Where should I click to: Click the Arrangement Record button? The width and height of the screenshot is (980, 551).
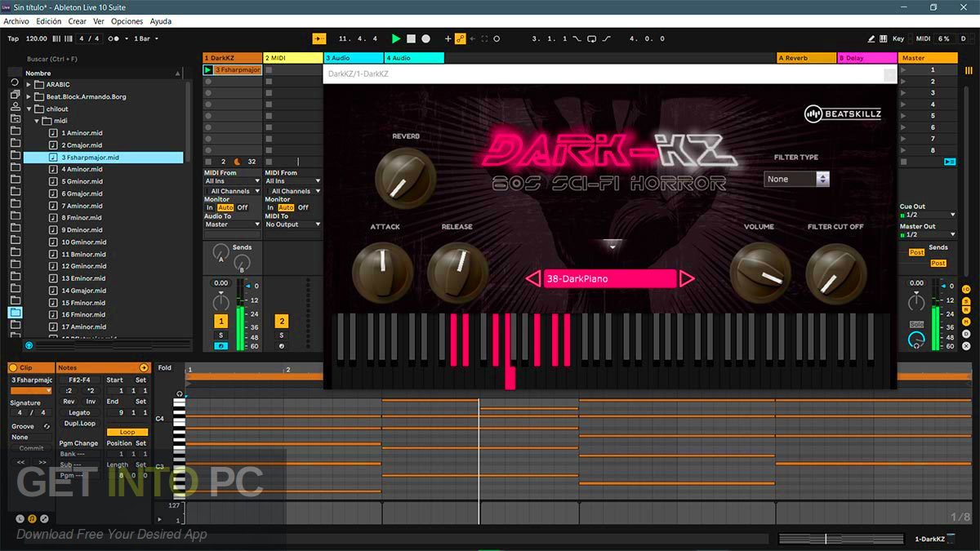point(425,38)
